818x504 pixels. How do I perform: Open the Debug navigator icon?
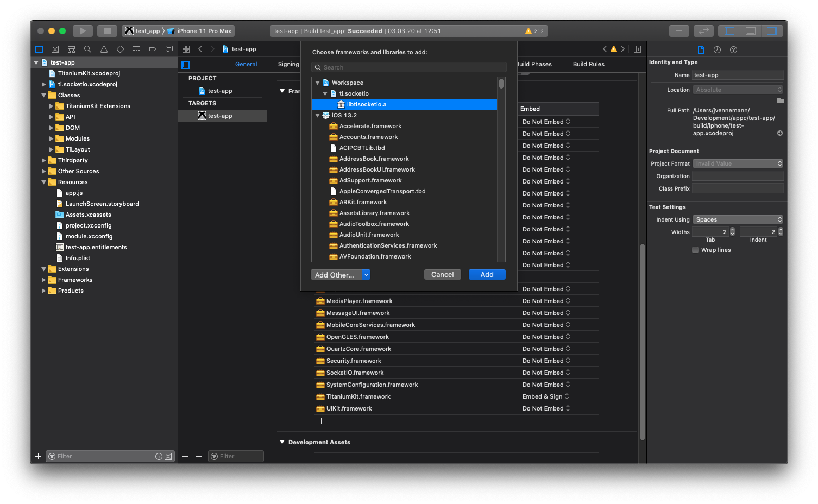pos(136,49)
